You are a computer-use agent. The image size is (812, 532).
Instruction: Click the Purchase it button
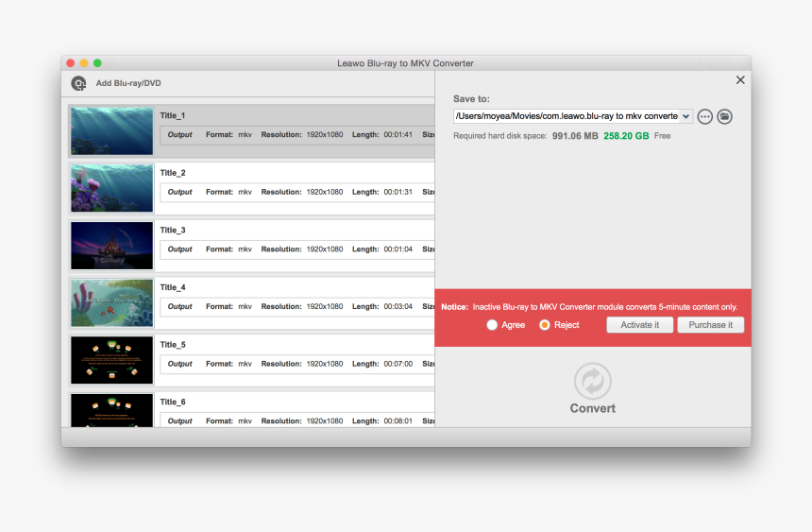coord(710,325)
